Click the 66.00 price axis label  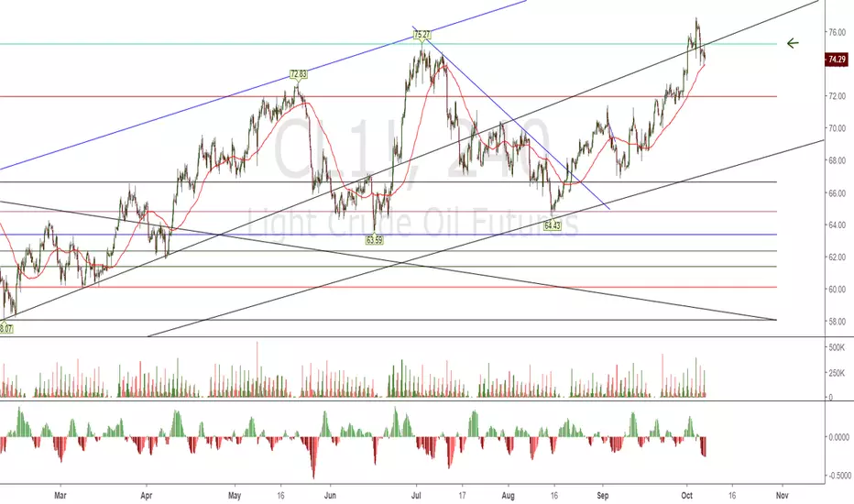pos(837,192)
